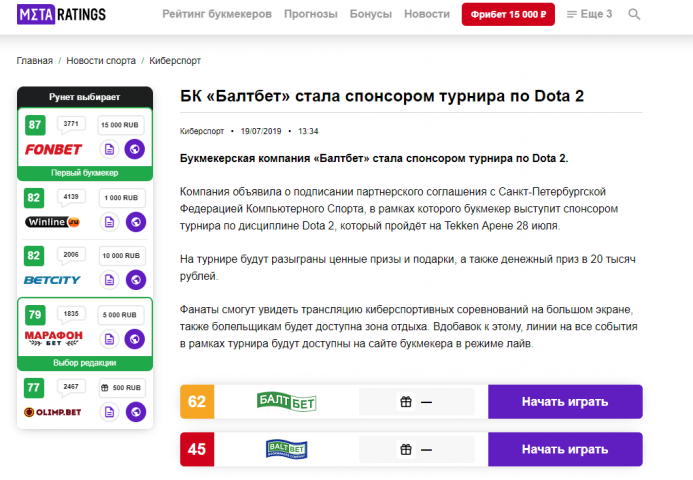Click the Марафон Bet logo
The height and width of the screenshot is (480, 693).
click(53, 339)
